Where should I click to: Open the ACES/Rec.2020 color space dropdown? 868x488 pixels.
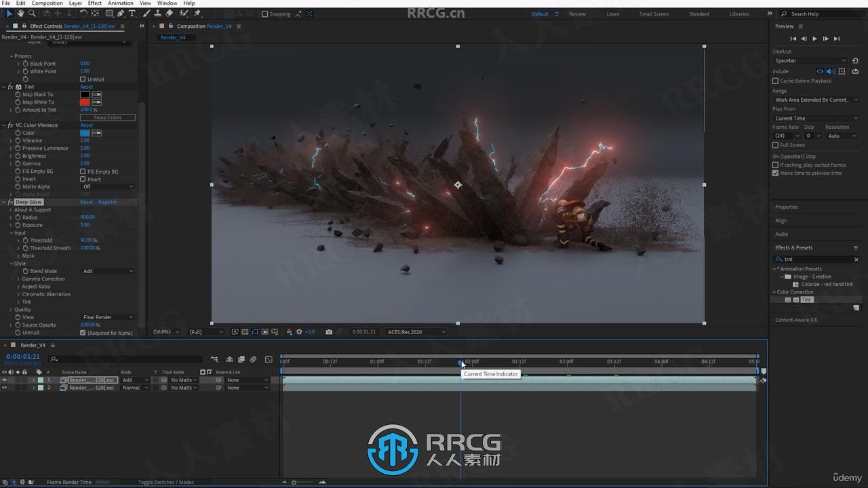click(416, 332)
